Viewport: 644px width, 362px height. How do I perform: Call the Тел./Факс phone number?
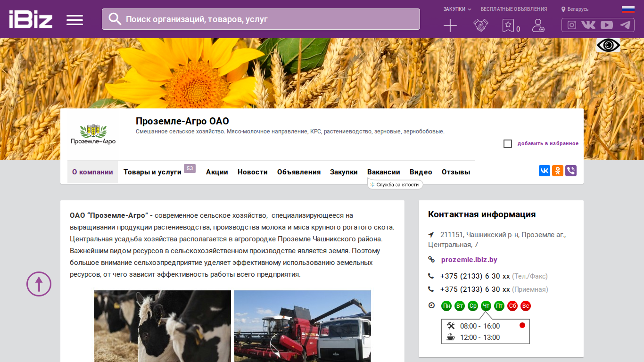pos(475,276)
